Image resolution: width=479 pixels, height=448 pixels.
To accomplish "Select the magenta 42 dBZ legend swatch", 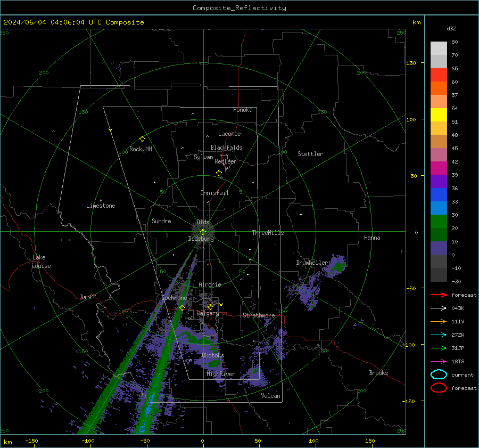I will pos(439,168).
